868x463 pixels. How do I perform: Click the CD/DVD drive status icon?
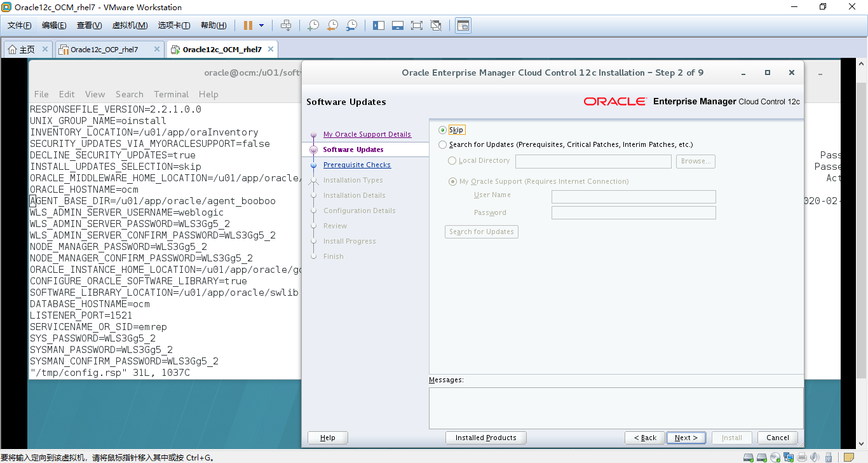[x=775, y=457]
